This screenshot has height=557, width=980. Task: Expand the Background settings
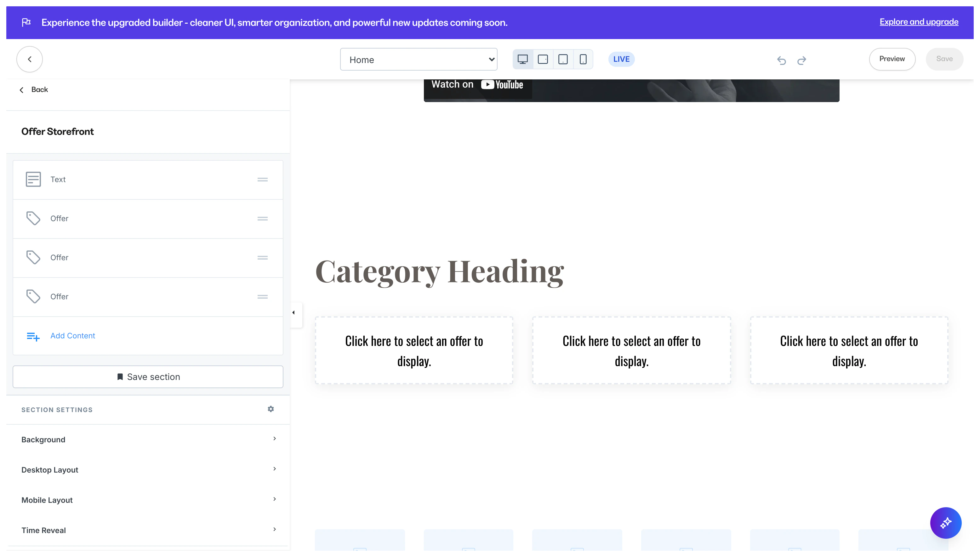click(x=148, y=439)
